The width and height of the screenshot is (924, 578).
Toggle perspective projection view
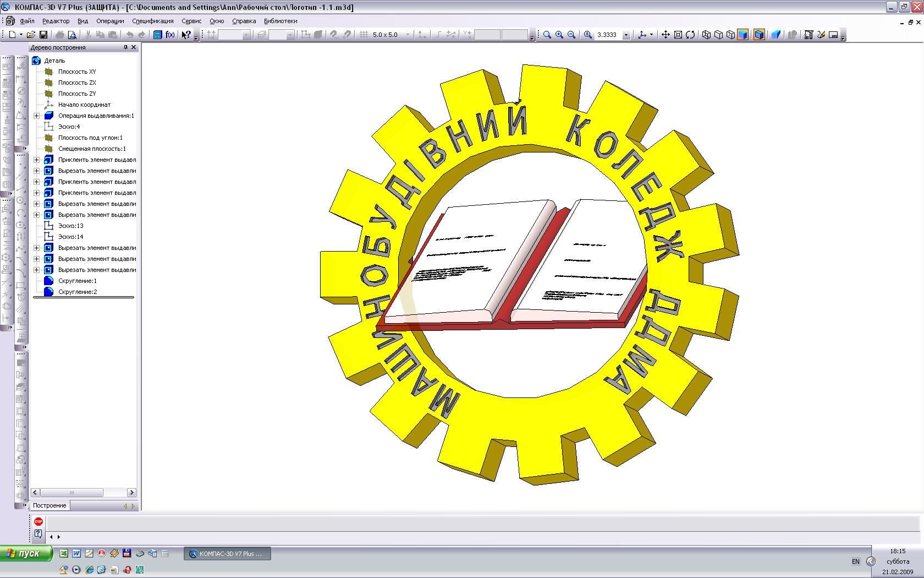776,35
